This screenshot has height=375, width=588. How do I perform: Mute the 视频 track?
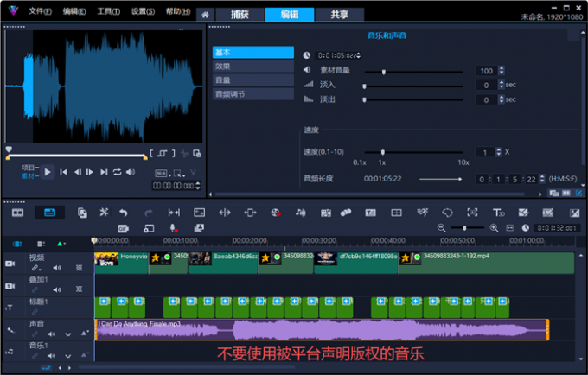pos(56,268)
